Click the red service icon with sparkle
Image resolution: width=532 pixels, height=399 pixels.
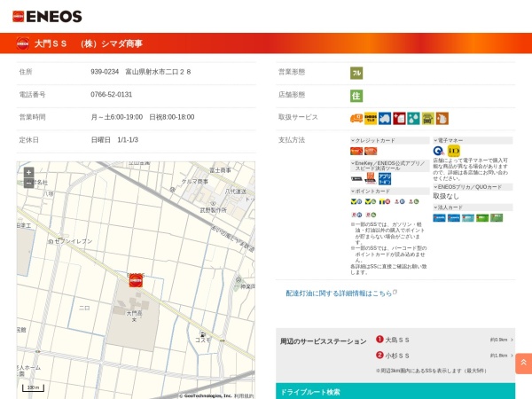pos(399,119)
